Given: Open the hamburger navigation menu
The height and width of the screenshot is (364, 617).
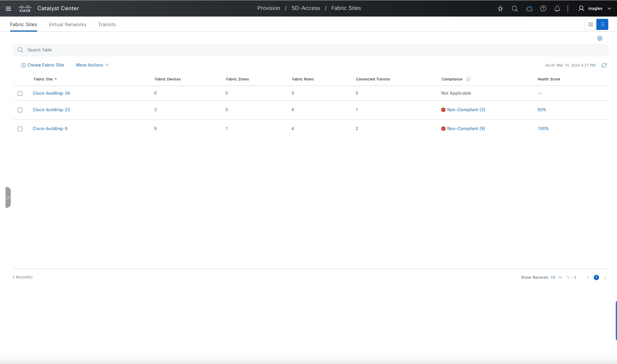Looking at the screenshot, I should 8,8.
